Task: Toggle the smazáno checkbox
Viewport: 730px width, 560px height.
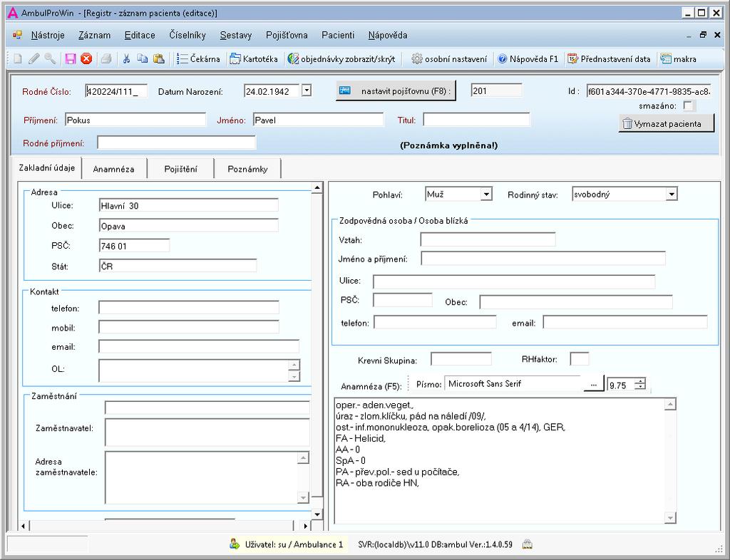Action: (688, 106)
